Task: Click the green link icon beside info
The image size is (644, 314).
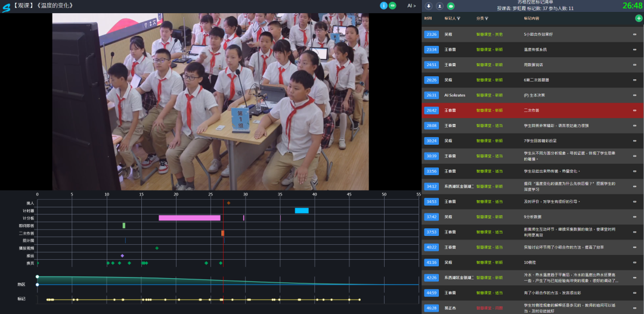Action: (x=392, y=5)
